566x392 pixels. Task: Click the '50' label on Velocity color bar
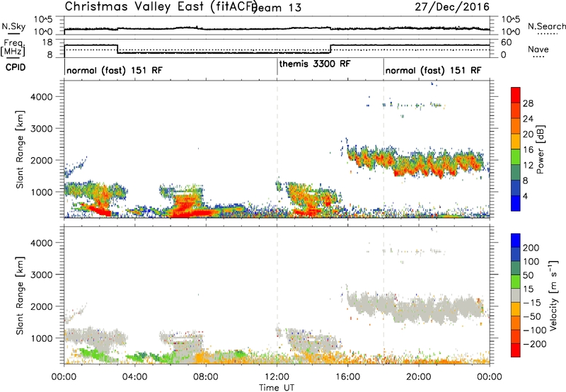tap(528, 275)
